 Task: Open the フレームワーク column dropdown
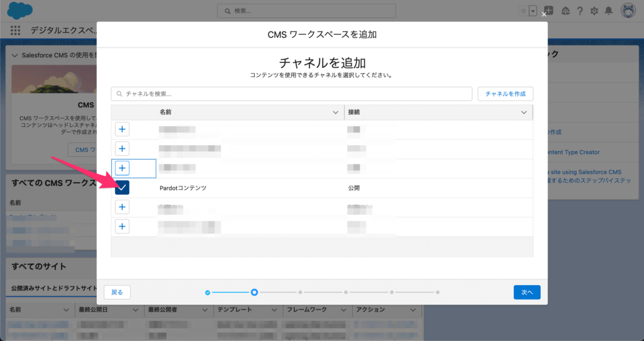(344, 310)
